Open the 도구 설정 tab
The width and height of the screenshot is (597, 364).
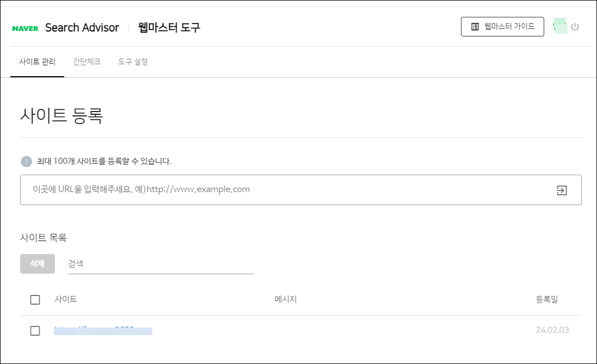[132, 61]
